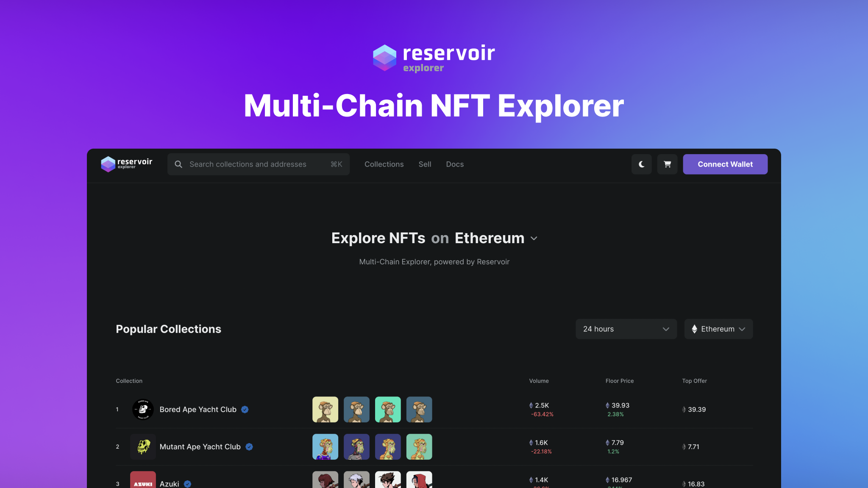This screenshot has width=868, height=488.
Task: Click the Mutant Ape Yacht Club avatar
Action: click(143, 447)
